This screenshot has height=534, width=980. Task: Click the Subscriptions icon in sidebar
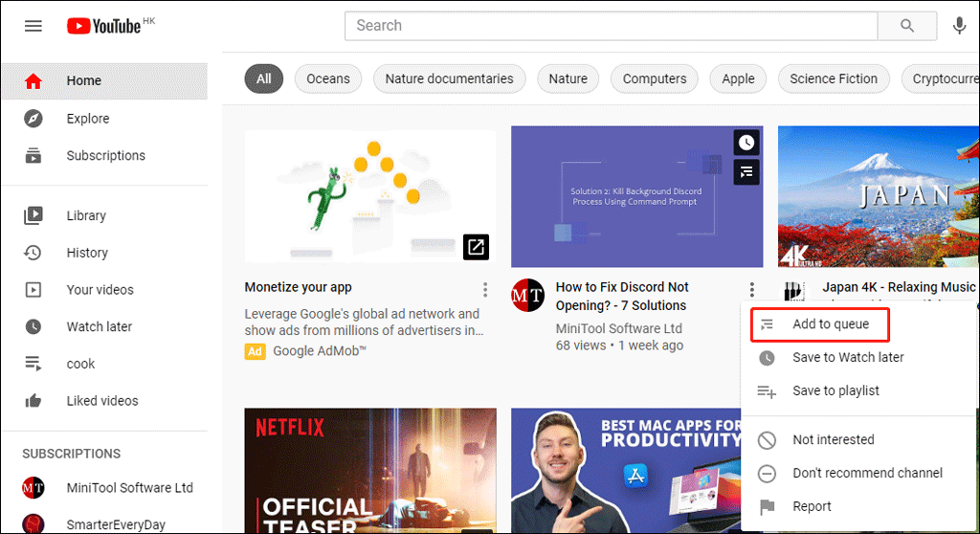click(x=33, y=155)
